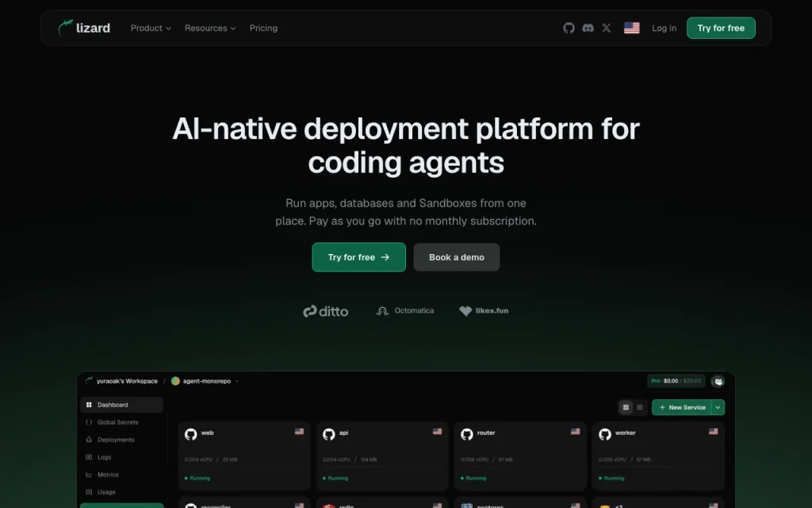Go to the Pricing page

point(263,28)
